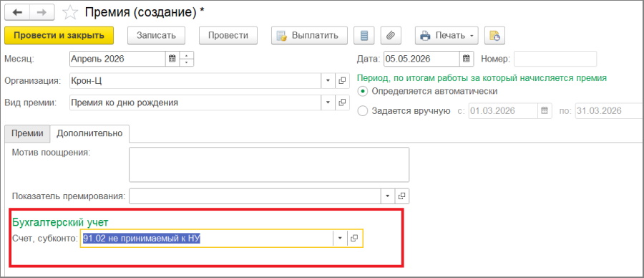The width and height of the screenshot is (644, 278).
Task: Click the 'Бухгалтерский учет' section heading
Action: point(60,222)
